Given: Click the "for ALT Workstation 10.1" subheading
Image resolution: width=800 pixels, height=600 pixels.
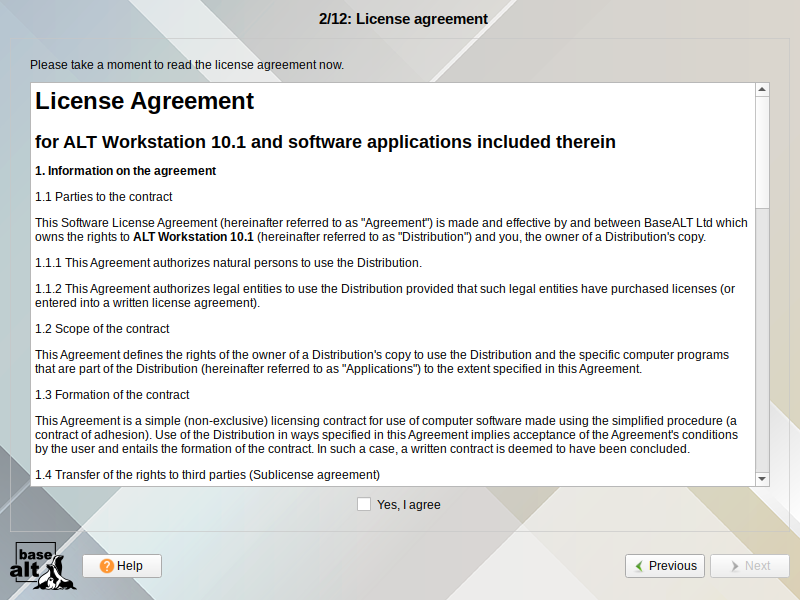Looking at the screenshot, I should click(x=325, y=142).
